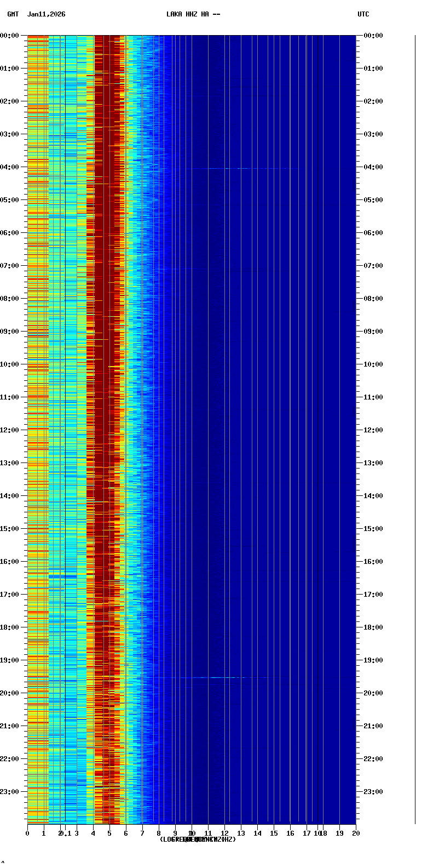Click the 00:00 label on the right axis
Viewport: 439px width, 868px height.
point(373,36)
